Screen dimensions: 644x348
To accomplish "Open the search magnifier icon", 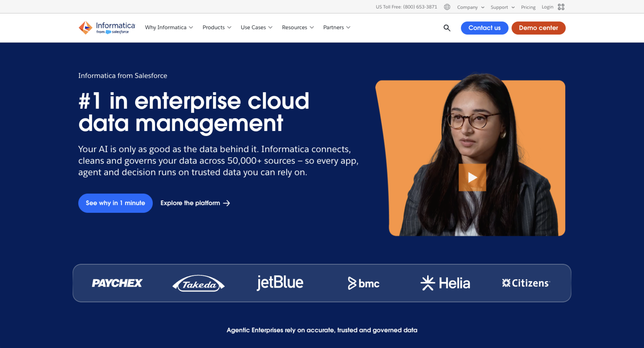I will [447, 28].
